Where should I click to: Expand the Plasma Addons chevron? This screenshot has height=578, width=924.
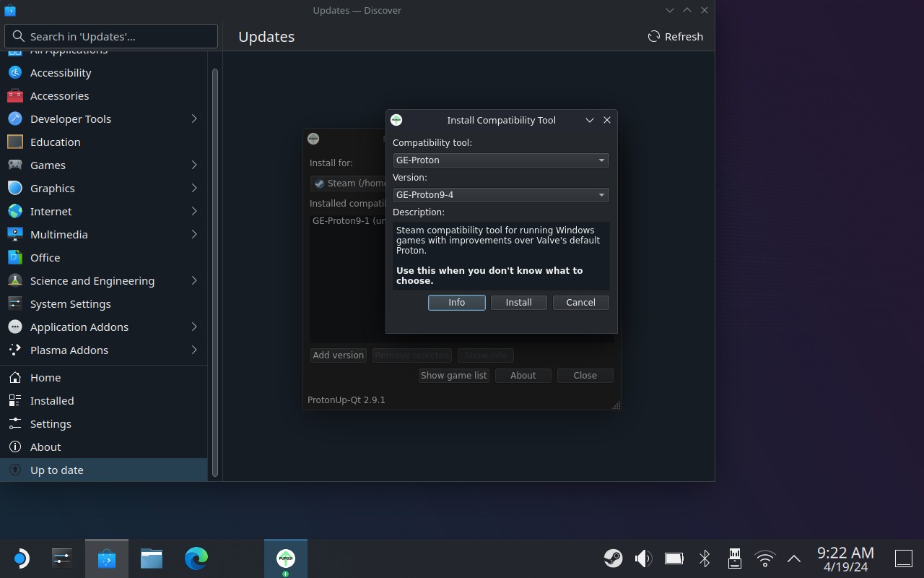(194, 350)
